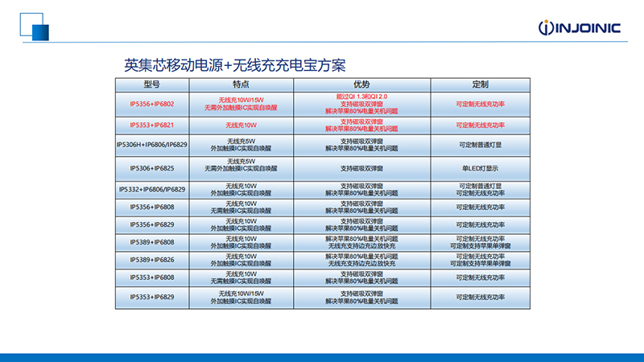
Task: Click 能过QI 1.3和QI 2.0 advantage cell
Action: pyautogui.click(x=361, y=105)
